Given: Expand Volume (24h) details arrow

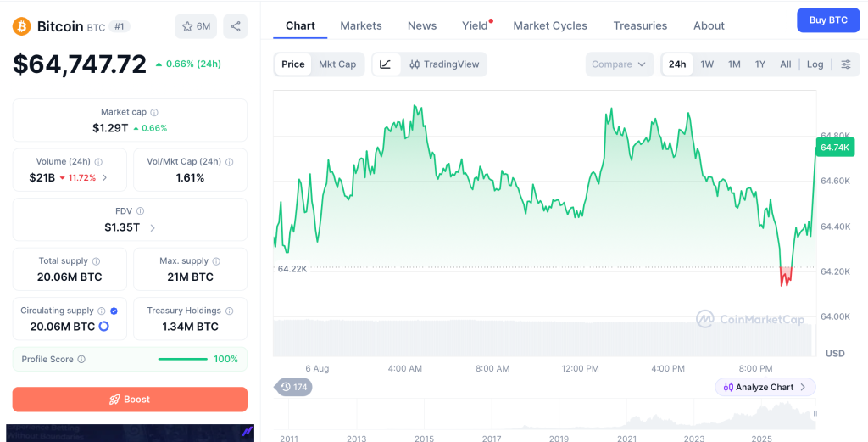Looking at the screenshot, I should (104, 178).
